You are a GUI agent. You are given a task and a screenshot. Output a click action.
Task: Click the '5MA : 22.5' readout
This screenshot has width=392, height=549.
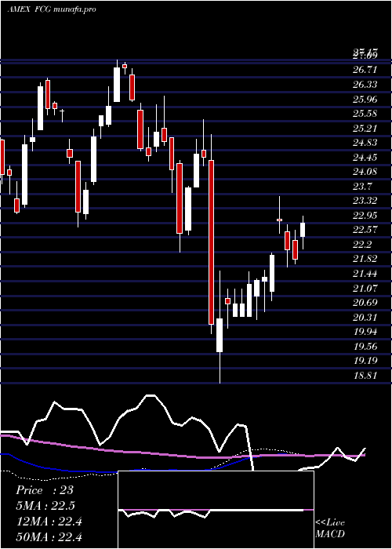pos(45,506)
